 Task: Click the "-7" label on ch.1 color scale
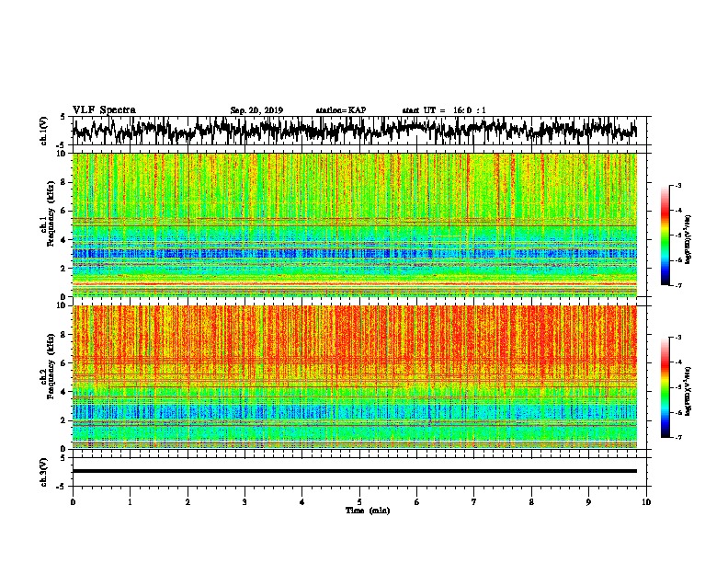coord(677,285)
